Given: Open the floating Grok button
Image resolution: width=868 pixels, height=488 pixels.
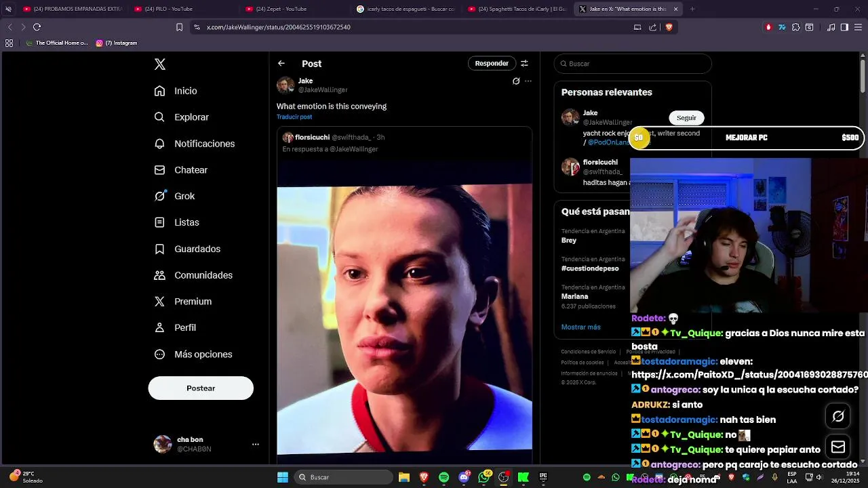Looking at the screenshot, I should click(838, 416).
